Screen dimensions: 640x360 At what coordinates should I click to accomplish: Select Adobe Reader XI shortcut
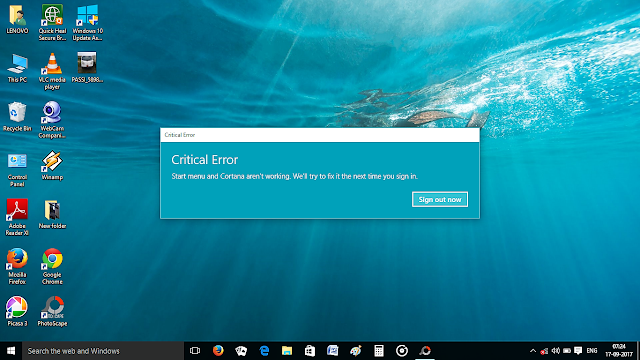click(17, 217)
